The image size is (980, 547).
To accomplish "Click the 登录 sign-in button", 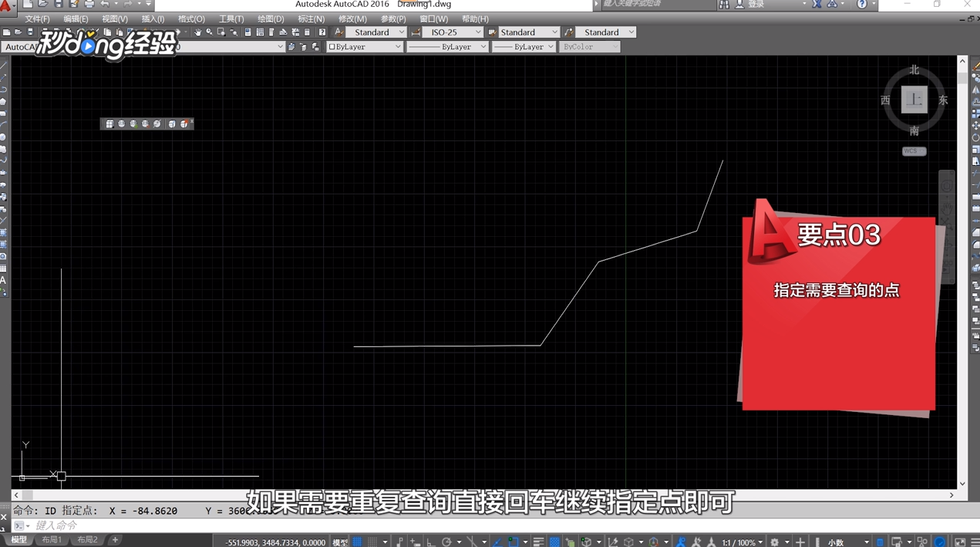I will click(756, 5).
